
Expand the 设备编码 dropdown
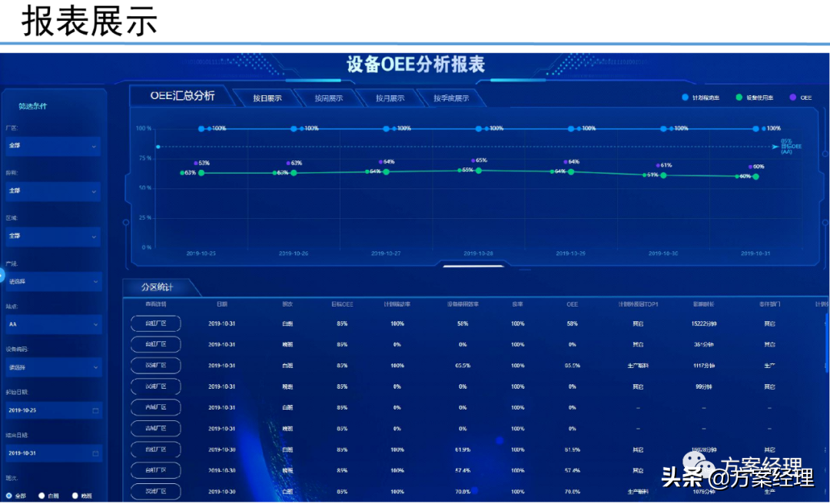[x=53, y=367]
